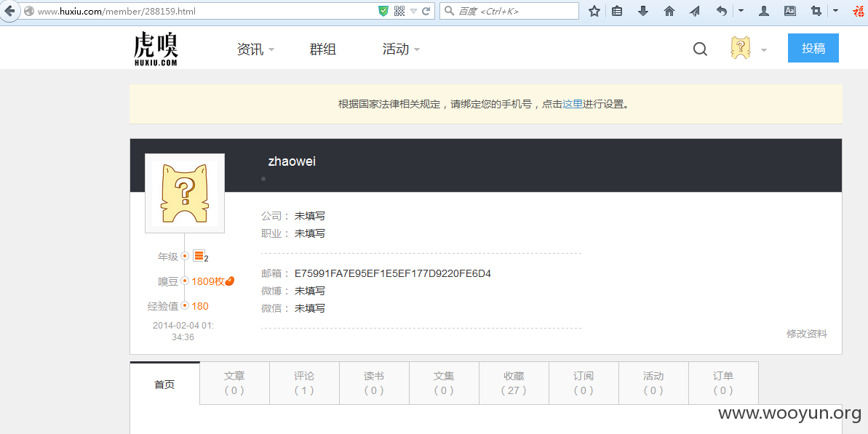Click the undo arrow toolbar icon
868x434 pixels.
(x=721, y=11)
